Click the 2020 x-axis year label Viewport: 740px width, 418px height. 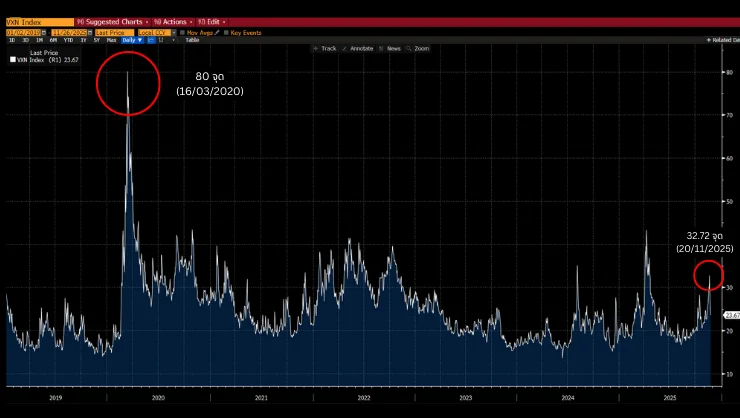(158, 398)
